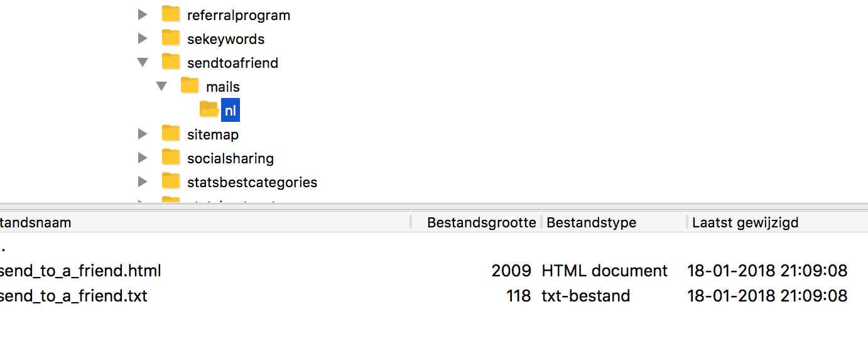
Task: Click the statsbestcategories folder icon
Action: [171, 181]
